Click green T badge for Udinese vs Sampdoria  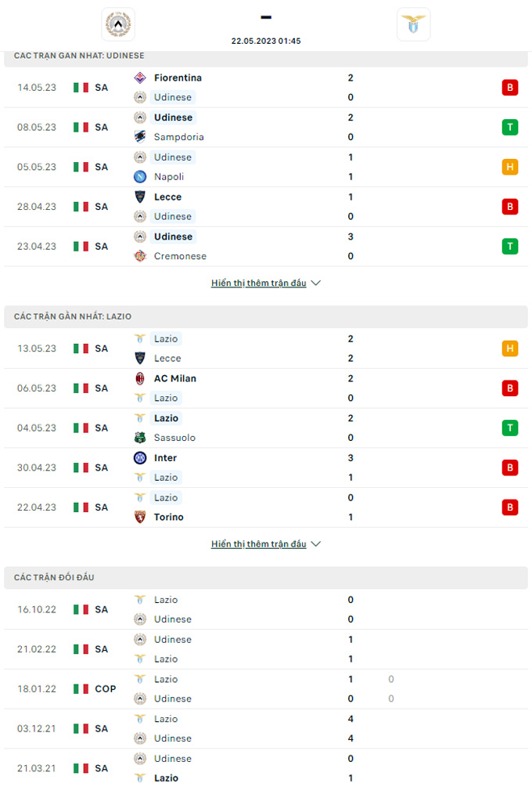tap(510, 127)
